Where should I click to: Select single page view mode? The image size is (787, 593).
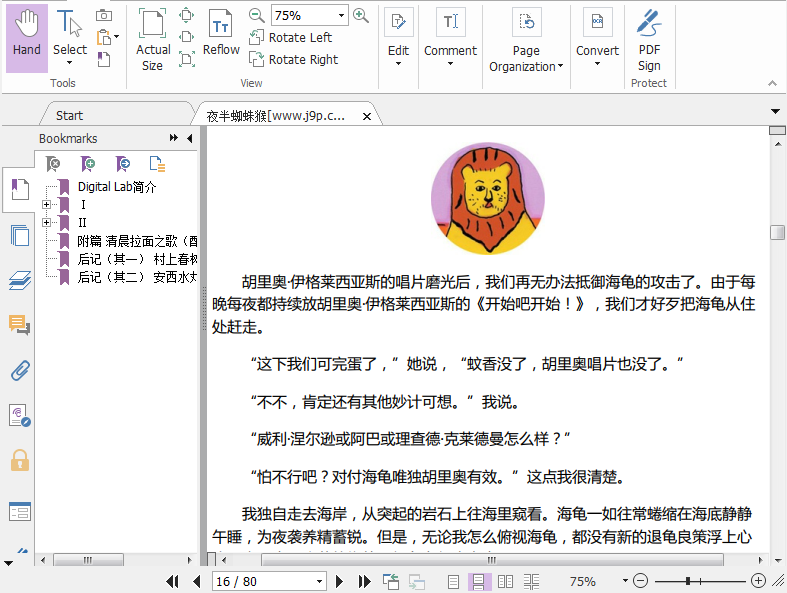(453, 581)
